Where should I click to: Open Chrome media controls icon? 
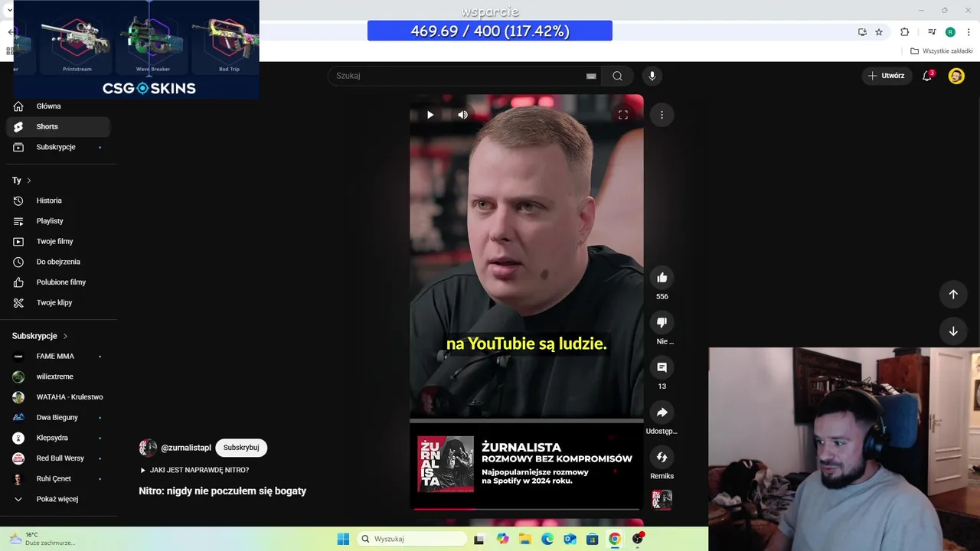click(932, 32)
